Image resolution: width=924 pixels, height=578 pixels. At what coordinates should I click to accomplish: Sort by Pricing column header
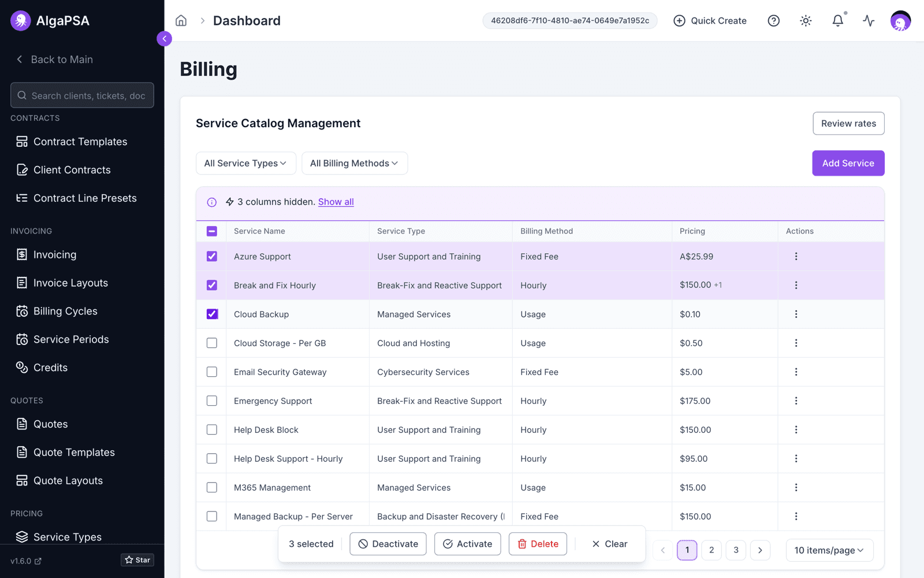[692, 231]
